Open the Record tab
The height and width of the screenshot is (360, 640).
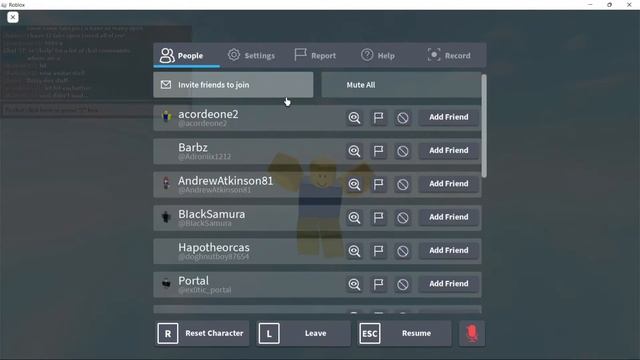[449, 55]
